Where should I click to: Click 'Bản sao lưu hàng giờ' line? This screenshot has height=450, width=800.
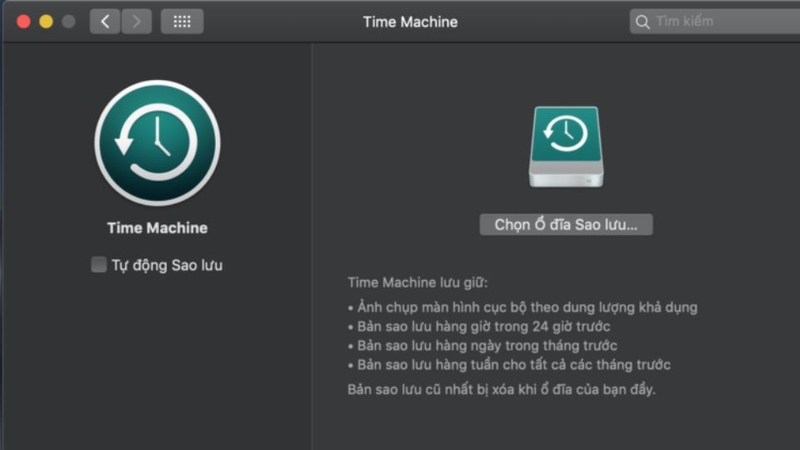coord(479,327)
